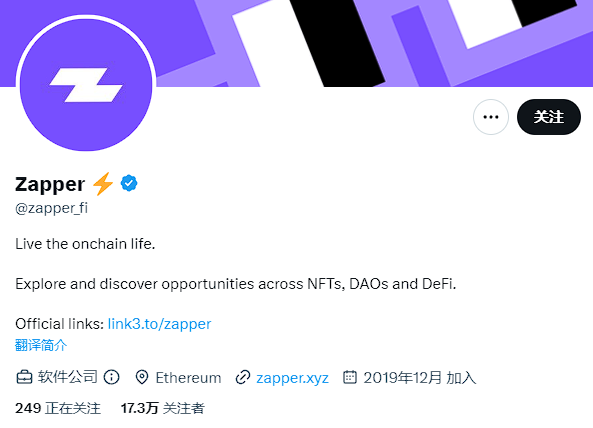Click the Zapper display name
This screenshot has width=593, height=428.
(50, 185)
